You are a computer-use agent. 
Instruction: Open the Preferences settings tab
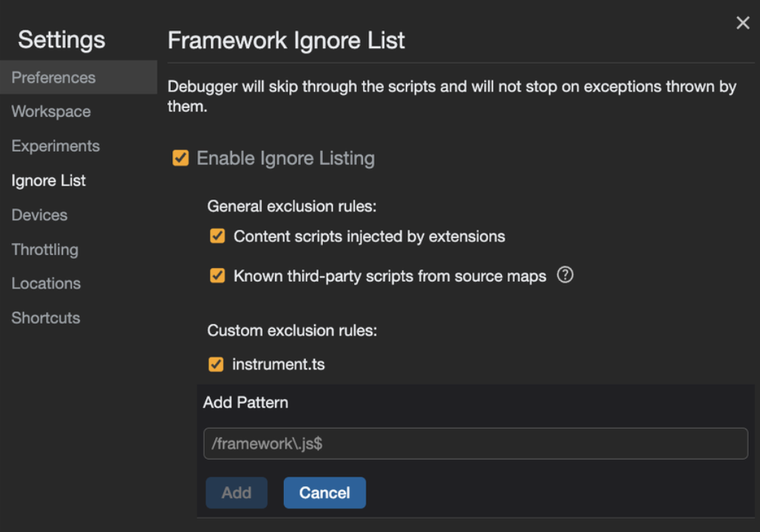[x=53, y=78]
